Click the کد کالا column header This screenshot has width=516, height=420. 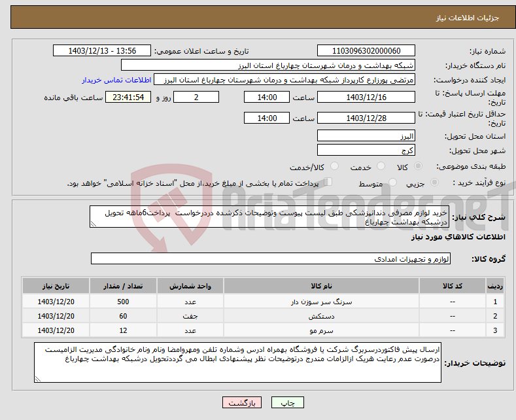click(453, 286)
